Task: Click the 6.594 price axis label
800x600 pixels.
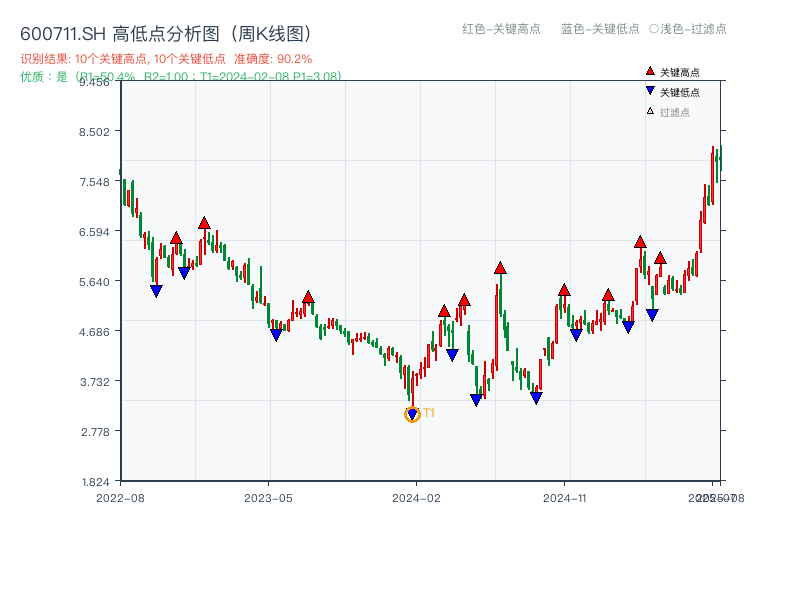Action: tap(94, 232)
